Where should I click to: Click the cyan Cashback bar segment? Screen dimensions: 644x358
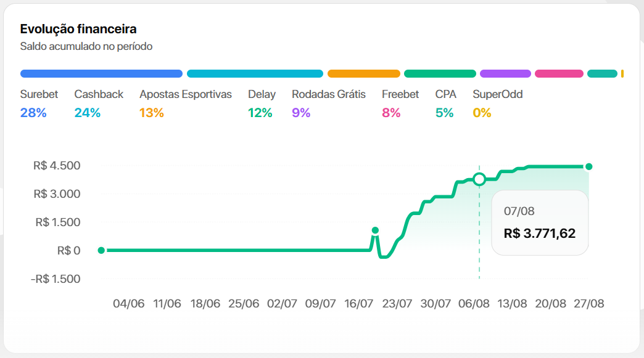coord(255,74)
